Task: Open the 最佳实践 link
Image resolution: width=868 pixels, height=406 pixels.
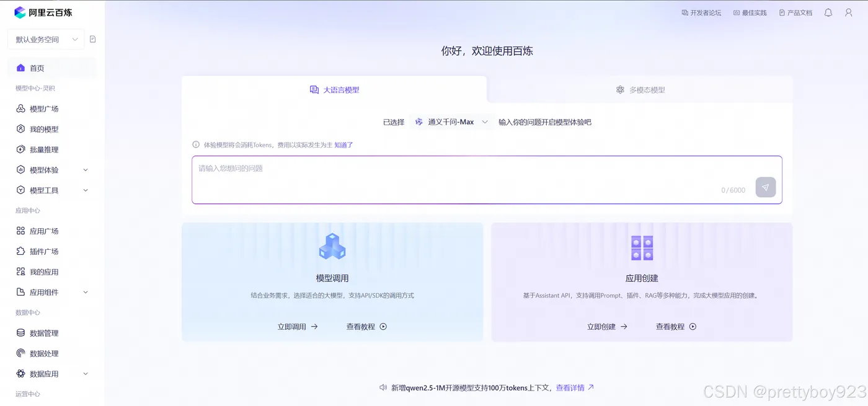Action: (x=750, y=13)
